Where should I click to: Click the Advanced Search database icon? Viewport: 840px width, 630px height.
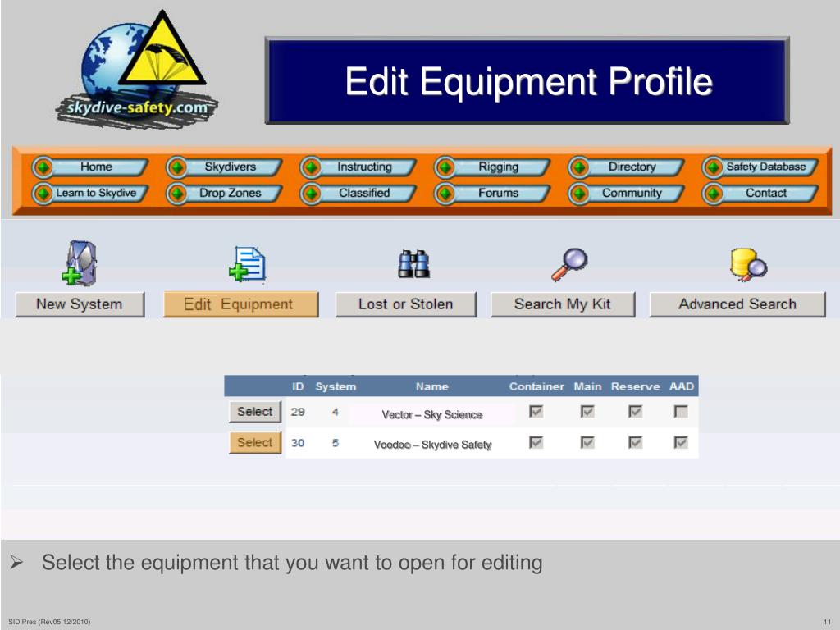[748, 264]
